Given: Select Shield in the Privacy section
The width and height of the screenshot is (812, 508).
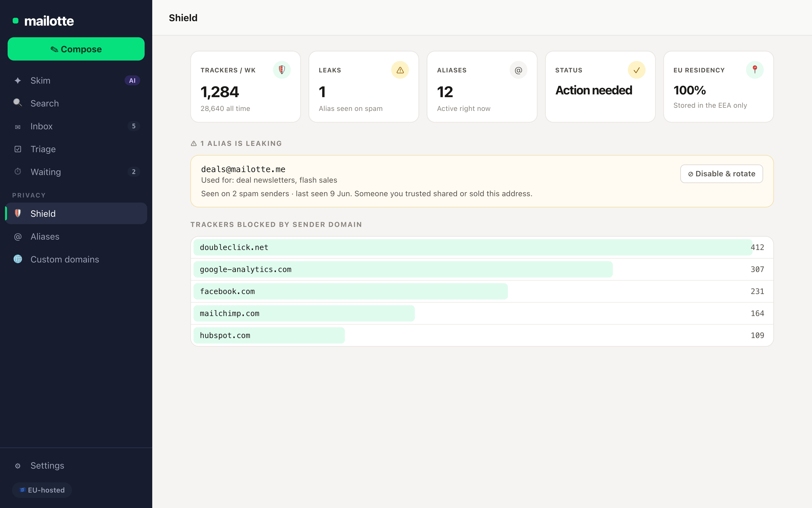Looking at the screenshot, I should [x=76, y=213].
